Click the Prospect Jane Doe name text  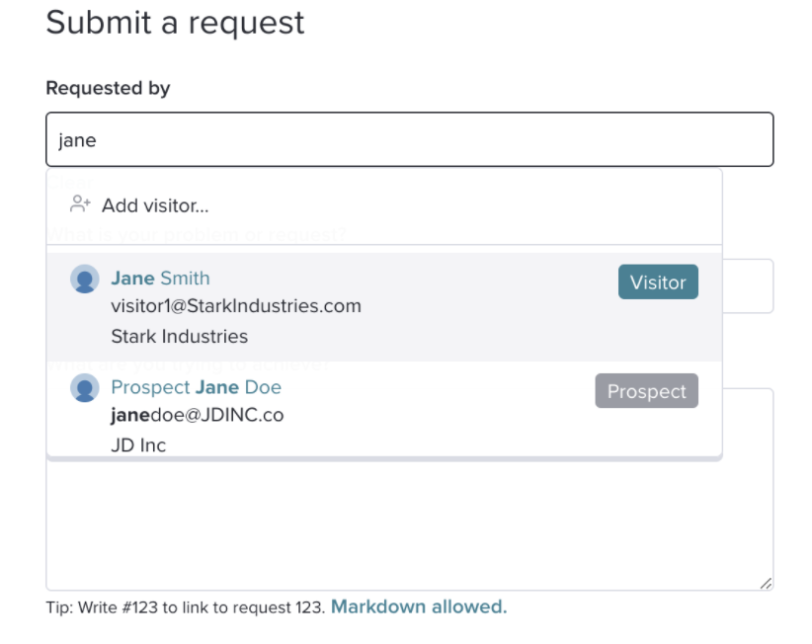pos(197,387)
